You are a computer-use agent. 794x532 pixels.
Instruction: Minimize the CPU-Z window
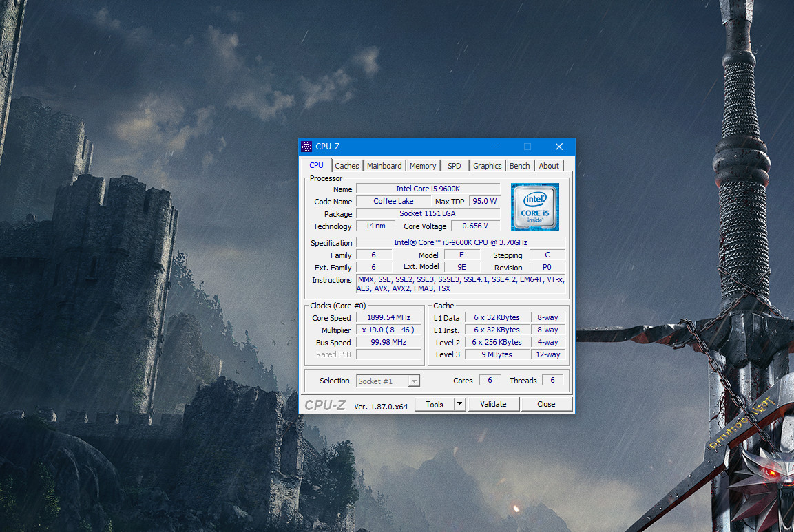(497, 147)
